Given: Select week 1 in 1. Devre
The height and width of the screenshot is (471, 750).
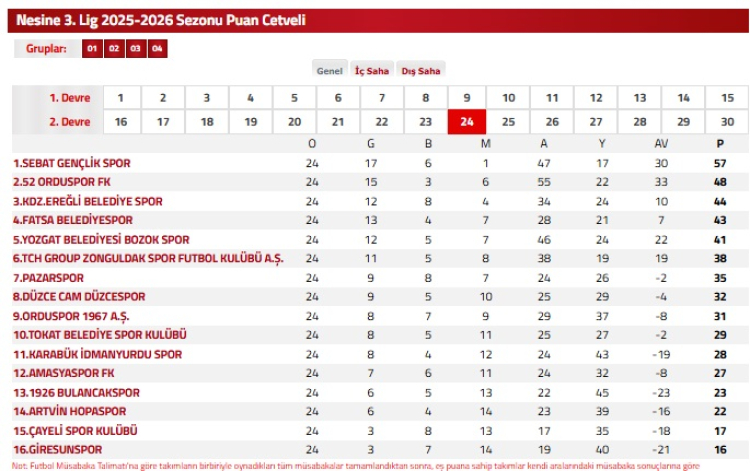Looking at the screenshot, I should (x=120, y=98).
